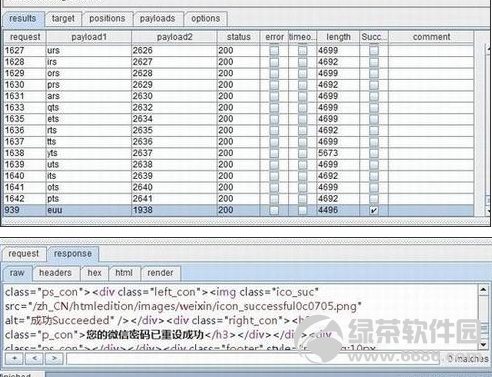Sort by the status column header

coord(238,37)
